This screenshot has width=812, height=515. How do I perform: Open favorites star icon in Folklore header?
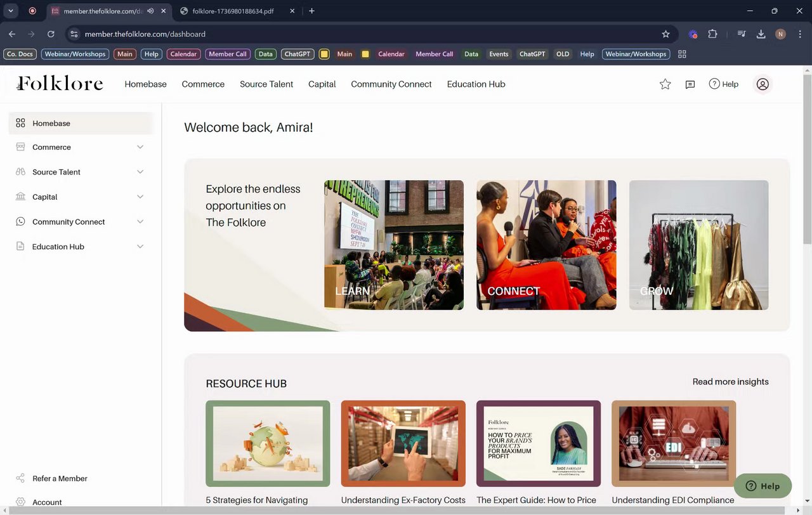[665, 84]
